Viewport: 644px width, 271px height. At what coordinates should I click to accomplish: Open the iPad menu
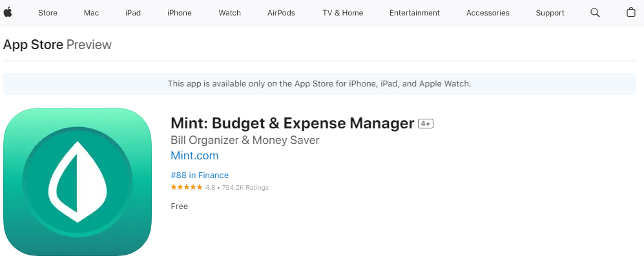(133, 13)
